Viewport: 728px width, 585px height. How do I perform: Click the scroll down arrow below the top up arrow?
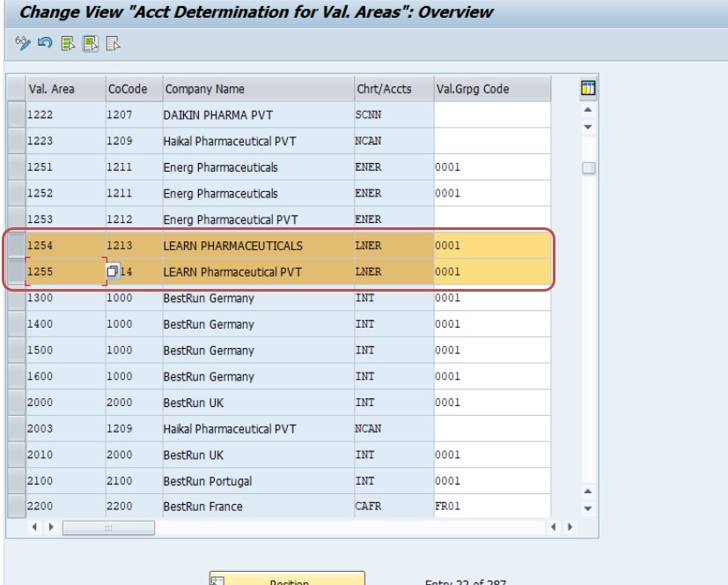click(588, 127)
